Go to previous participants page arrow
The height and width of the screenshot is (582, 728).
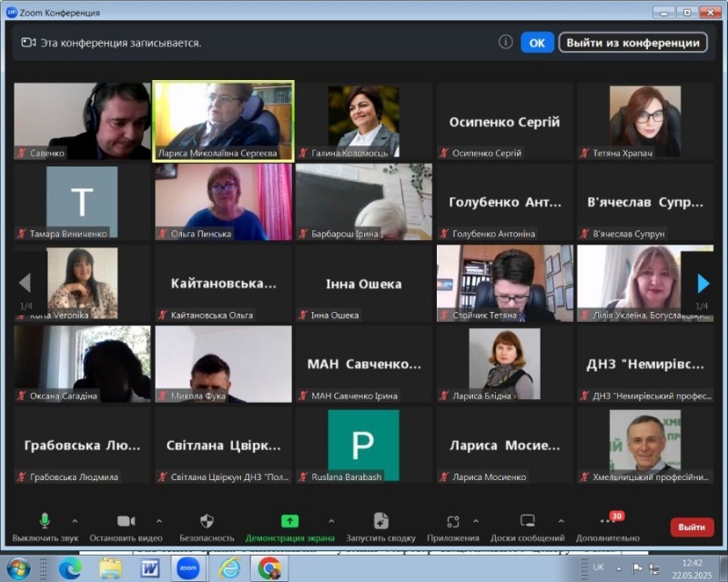coord(25,284)
